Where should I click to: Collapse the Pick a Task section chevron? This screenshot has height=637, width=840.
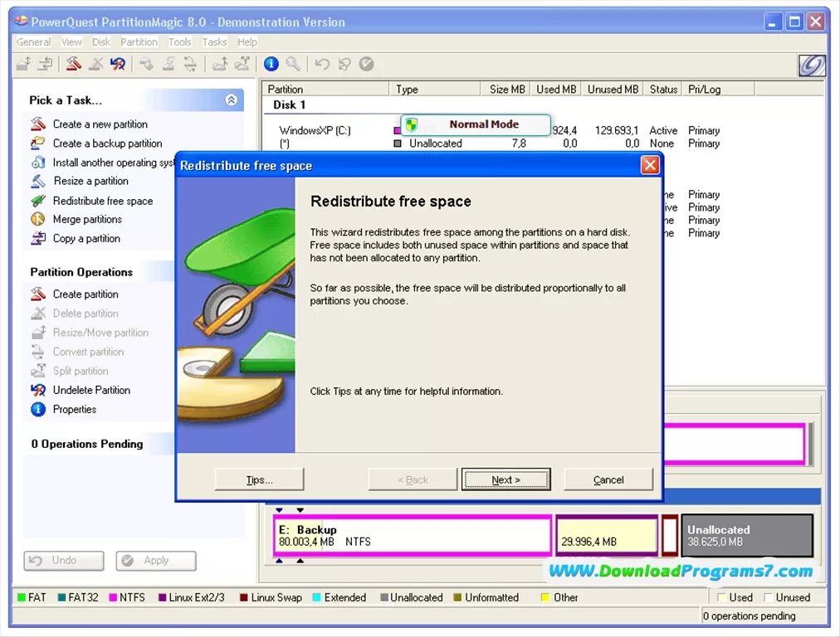232,100
